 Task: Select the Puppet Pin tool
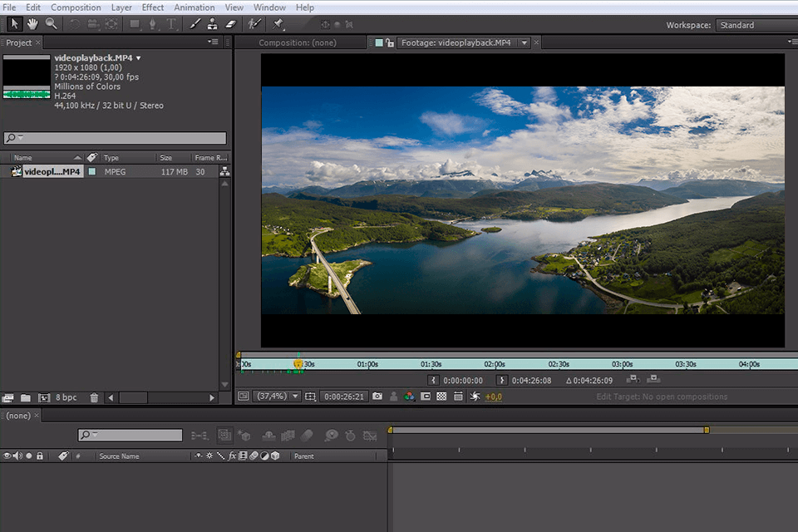point(279,23)
